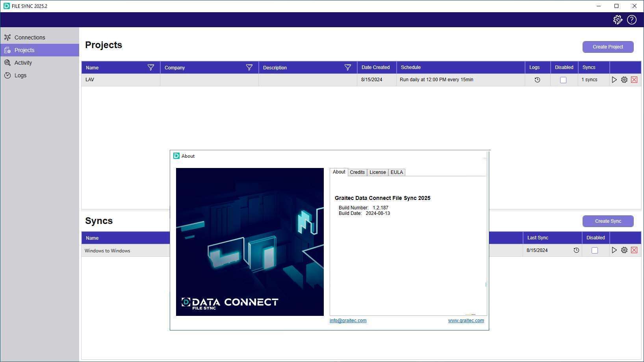
Task: Click the projects Logs column header
Action: [538, 67]
